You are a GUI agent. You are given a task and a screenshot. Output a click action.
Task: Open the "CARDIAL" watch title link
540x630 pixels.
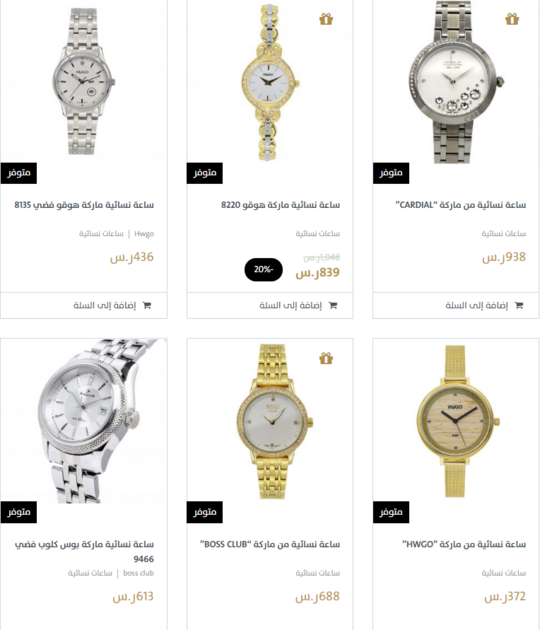pyautogui.click(x=460, y=205)
